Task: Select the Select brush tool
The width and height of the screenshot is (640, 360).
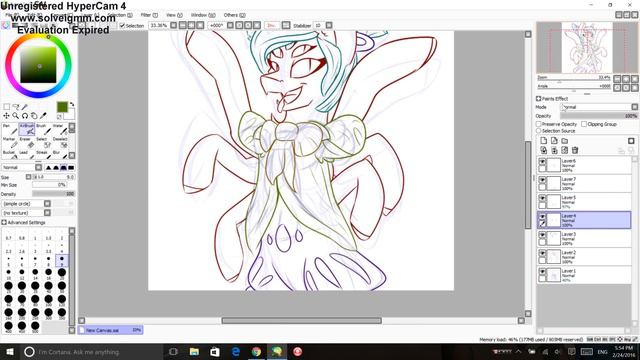Action: click(x=43, y=142)
